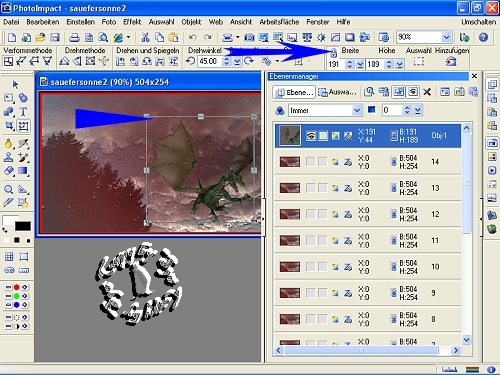Click the Undo arrow icon
Screen dimensions: 500x375
[193, 37]
